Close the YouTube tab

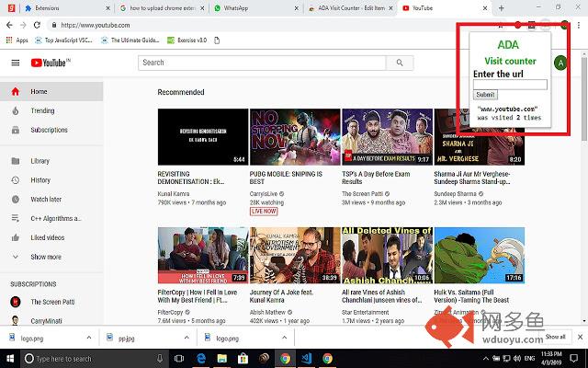click(x=485, y=8)
